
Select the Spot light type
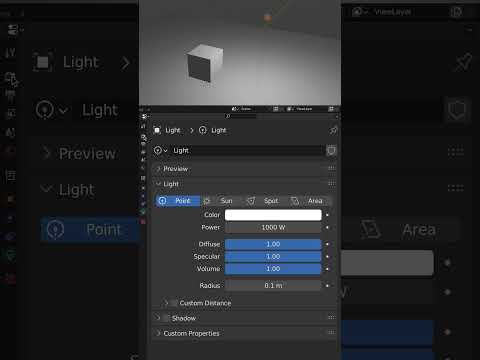[x=265, y=201]
